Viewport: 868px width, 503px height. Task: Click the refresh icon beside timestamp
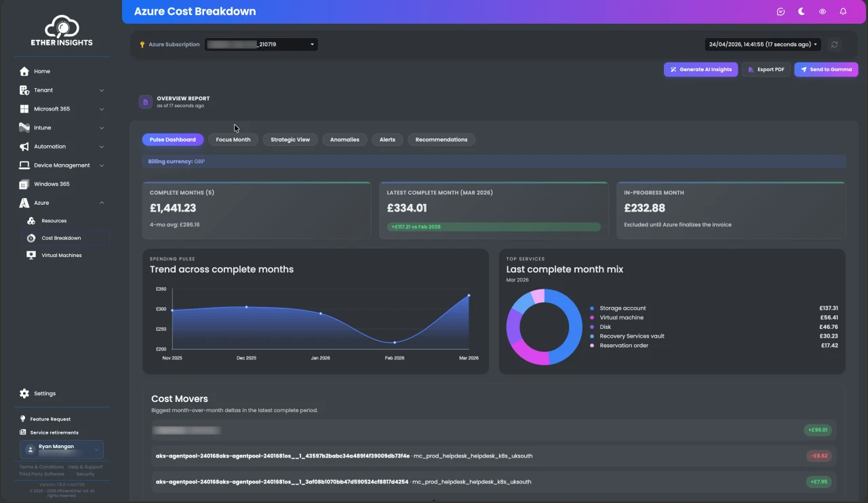click(x=835, y=45)
